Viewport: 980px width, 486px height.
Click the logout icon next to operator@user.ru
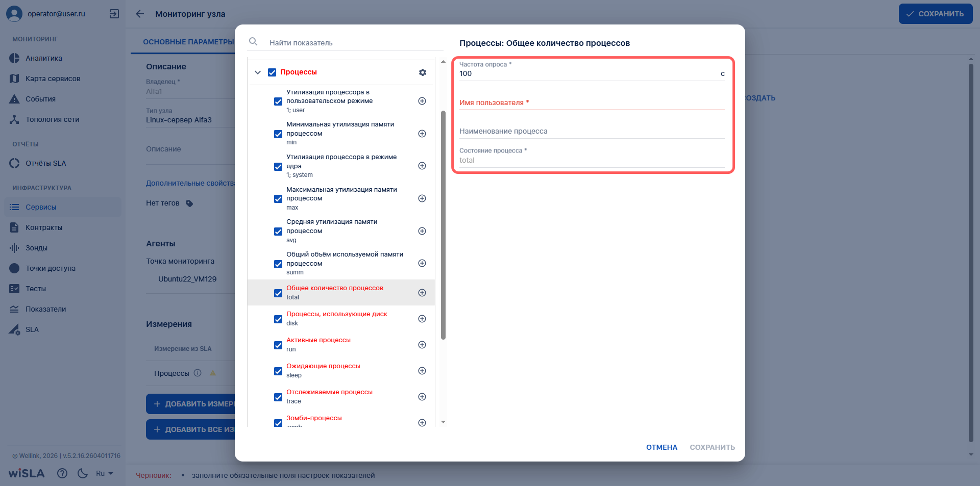coord(114,14)
